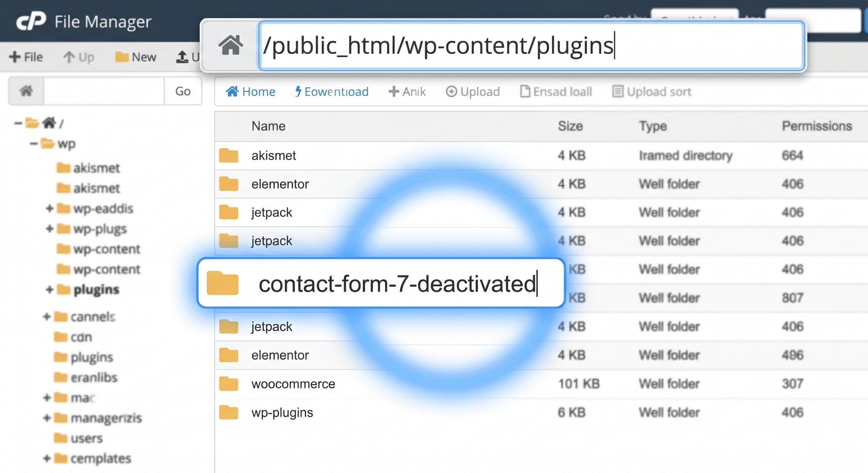This screenshot has width=868, height=473.
Task: Click folder icon of woocommerce row
Action: 229,384
